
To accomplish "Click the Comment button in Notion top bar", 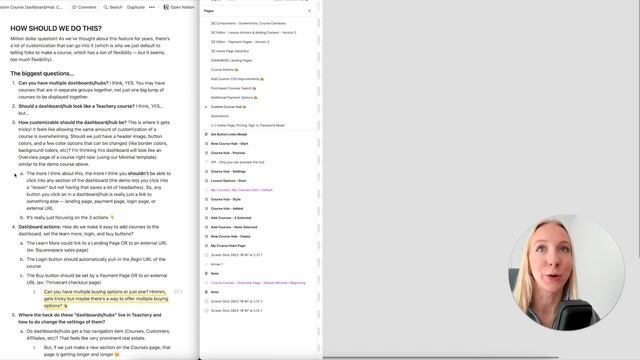I will [84, 7].
